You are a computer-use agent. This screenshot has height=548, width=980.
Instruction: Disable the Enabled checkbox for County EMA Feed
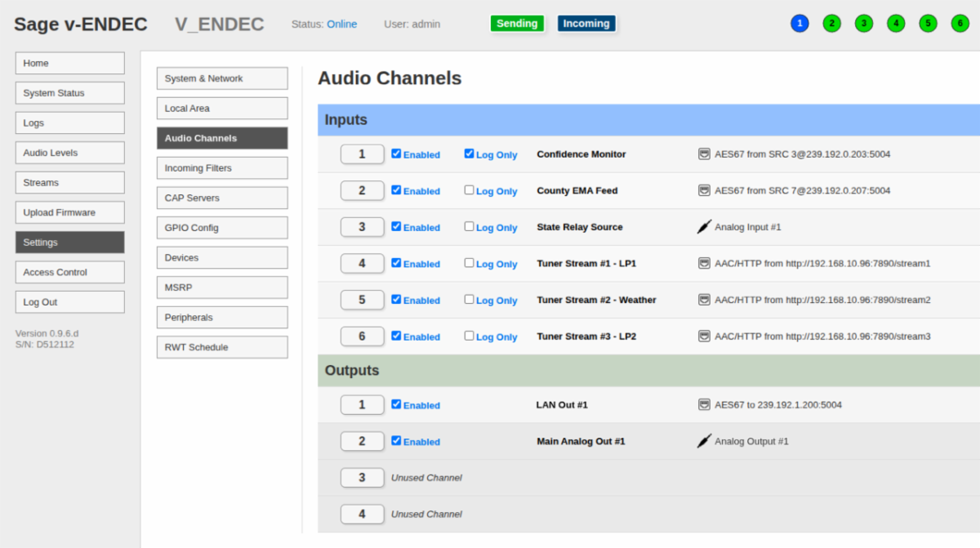395,190
